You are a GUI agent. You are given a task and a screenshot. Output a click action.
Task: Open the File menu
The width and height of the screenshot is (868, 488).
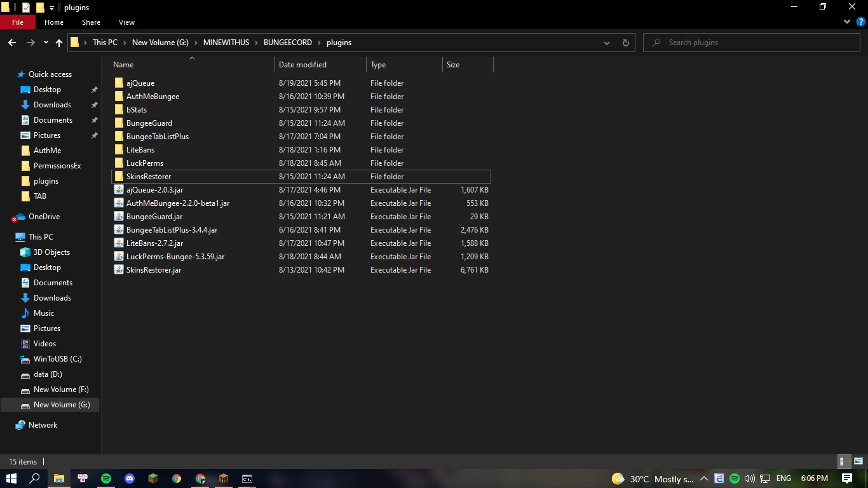[x=18, y=22]
